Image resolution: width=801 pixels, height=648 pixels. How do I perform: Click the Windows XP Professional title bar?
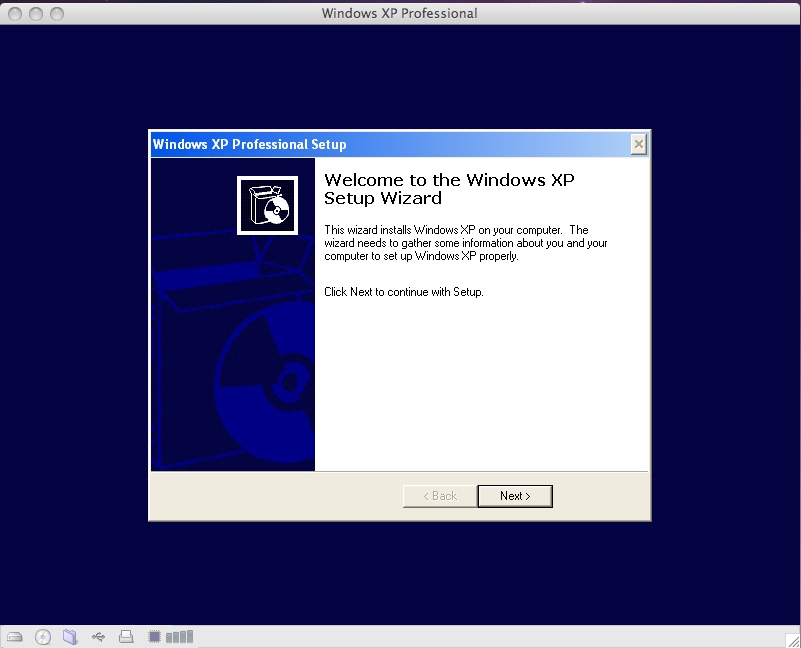tap(400, 13)
